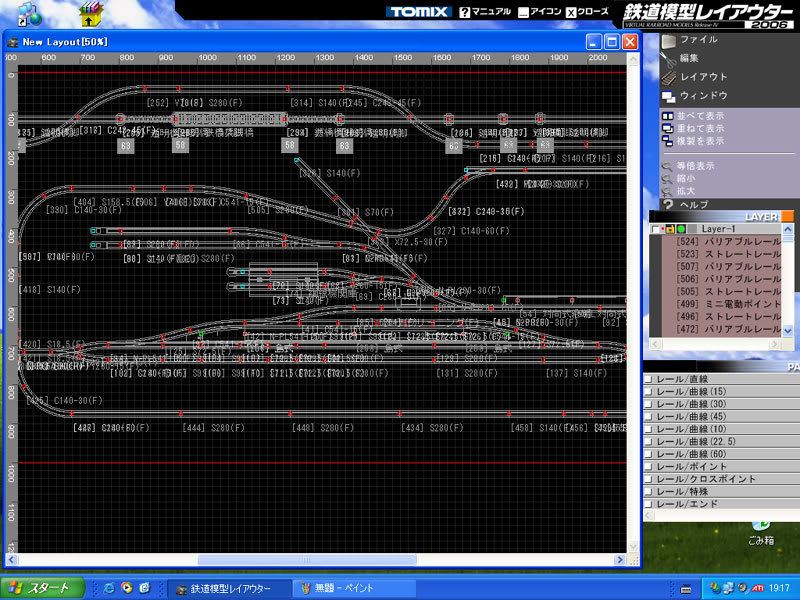Click the tile windows icon (並べて表示)
Screen dimensions: 800x600
(x=667, y=116)
